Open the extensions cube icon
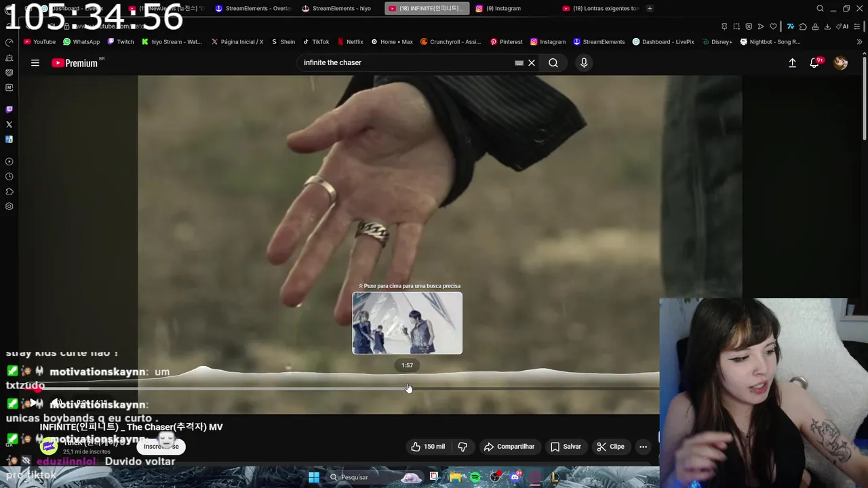868x488 pixels. point(804,26)
